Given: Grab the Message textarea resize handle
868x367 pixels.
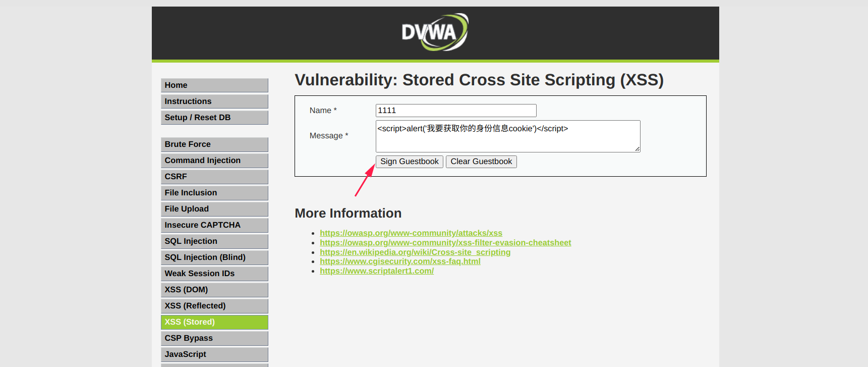Looking at the screenshot, I should click(638, 149).
